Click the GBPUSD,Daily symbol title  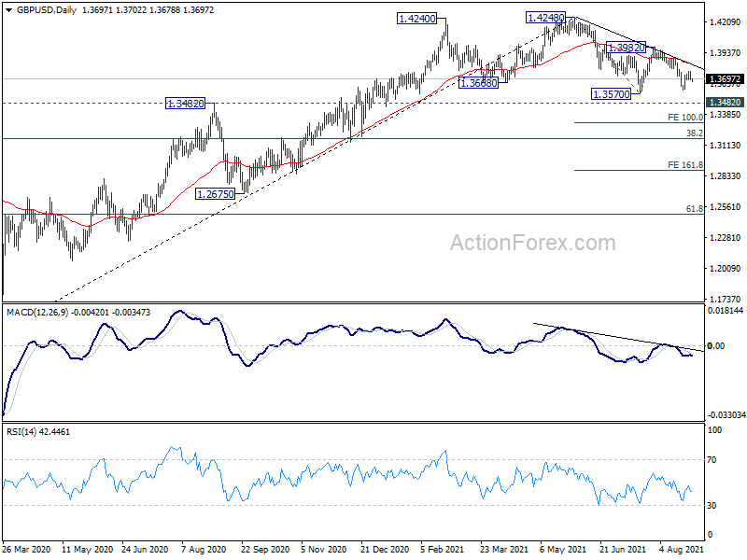click(x=46, y=10)
